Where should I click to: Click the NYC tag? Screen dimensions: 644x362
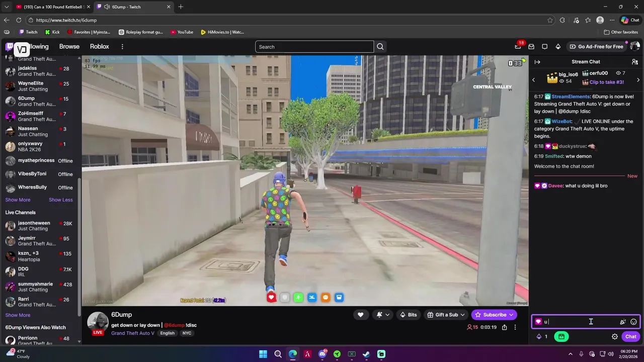187,333
